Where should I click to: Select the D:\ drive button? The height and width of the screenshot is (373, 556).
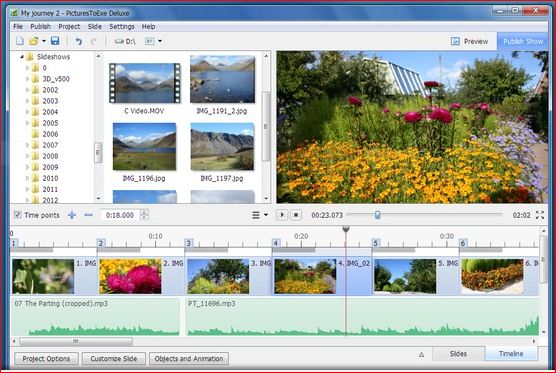[x=125, y=41]
